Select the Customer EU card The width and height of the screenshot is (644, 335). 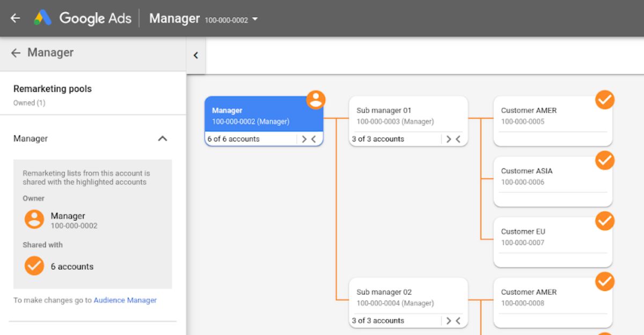[x=553, y=242]
